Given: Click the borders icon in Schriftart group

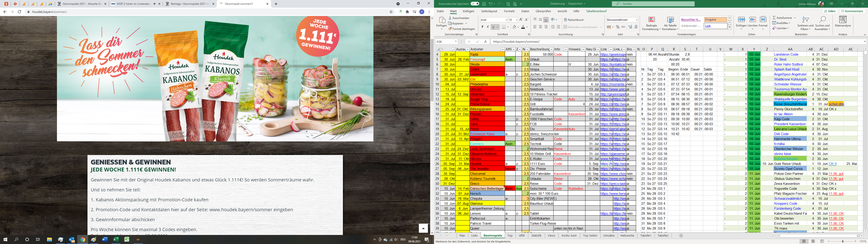Looking at the screenshot, I should tap(504, 27).
